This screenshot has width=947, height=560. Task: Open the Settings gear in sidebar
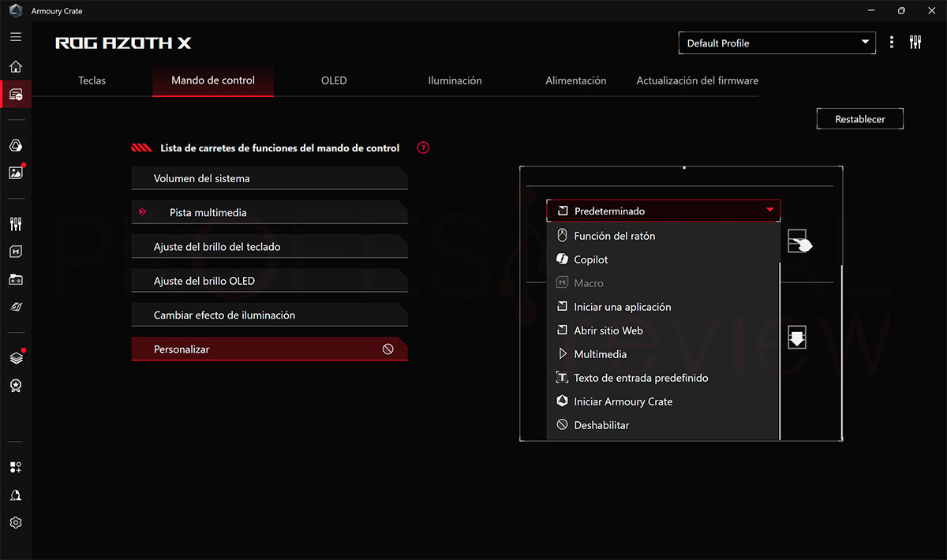tap(16, 523)
